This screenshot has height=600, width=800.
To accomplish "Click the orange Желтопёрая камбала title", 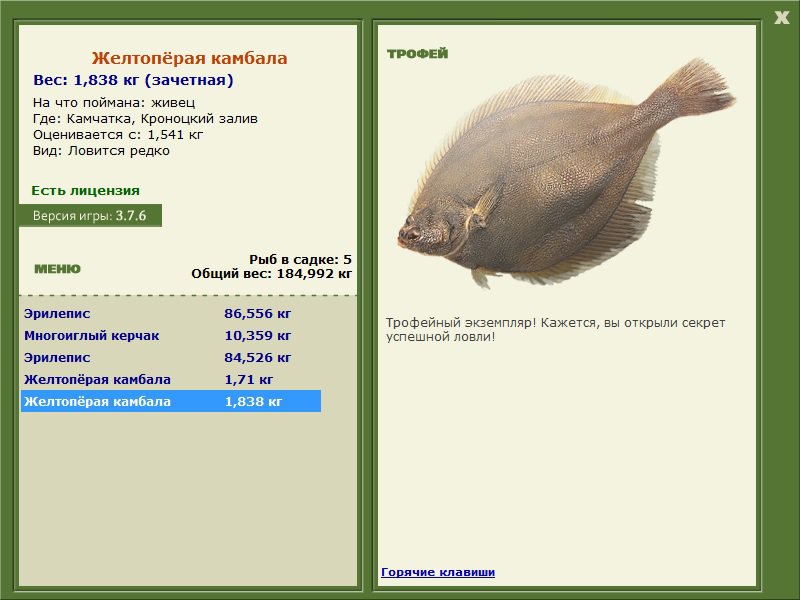I will [189, 58].
